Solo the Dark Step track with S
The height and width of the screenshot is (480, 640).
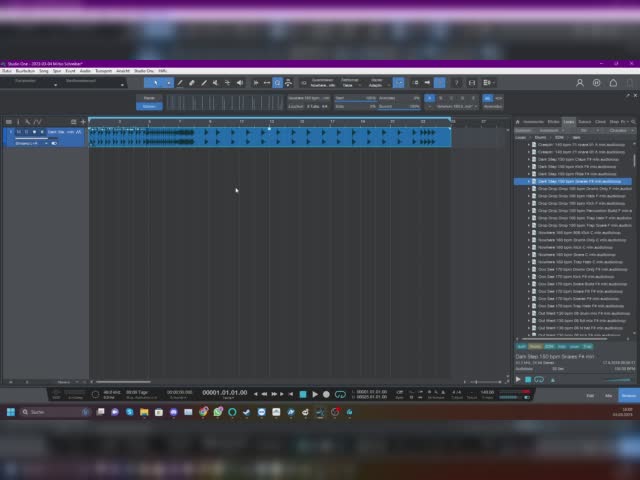(x=26, y=132)
